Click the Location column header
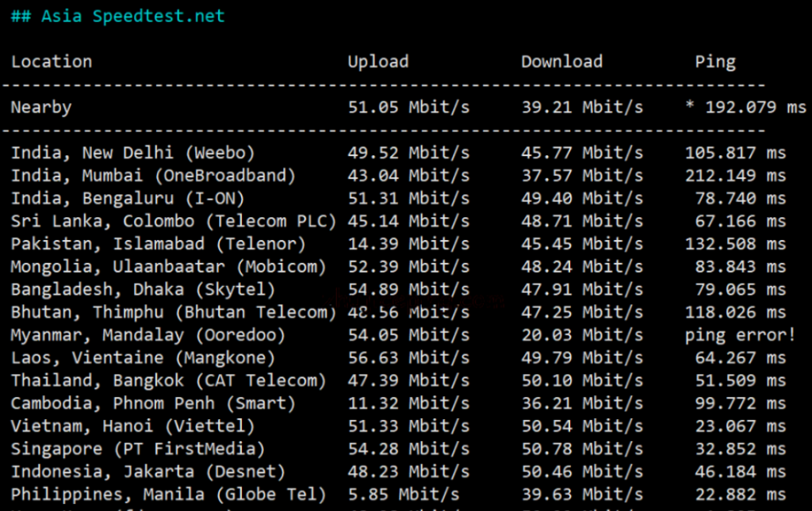This screenshot has width=812, height=511. click(x=52, y=62)
